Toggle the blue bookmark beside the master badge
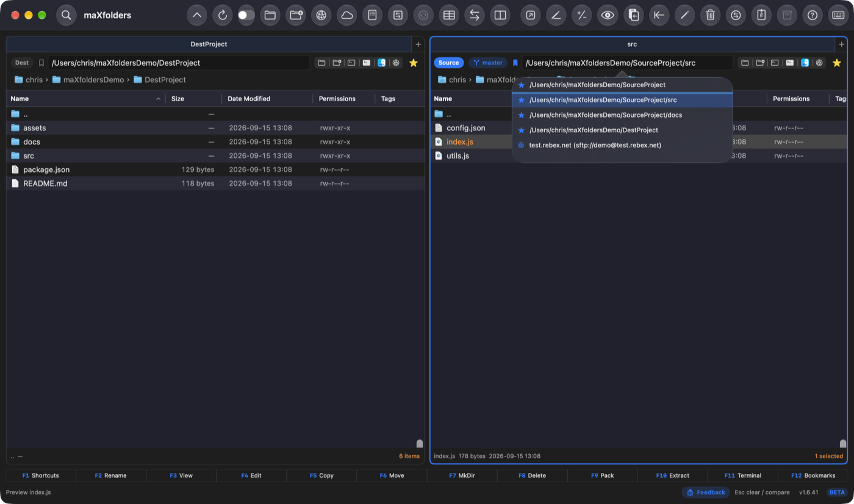 515,63
